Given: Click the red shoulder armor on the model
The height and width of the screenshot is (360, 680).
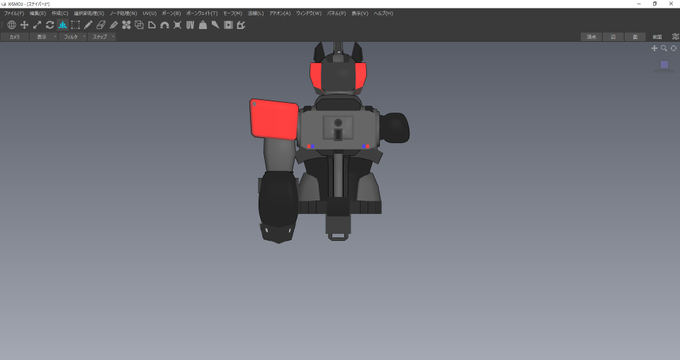Looking at the screenshot, I should 274,120.
